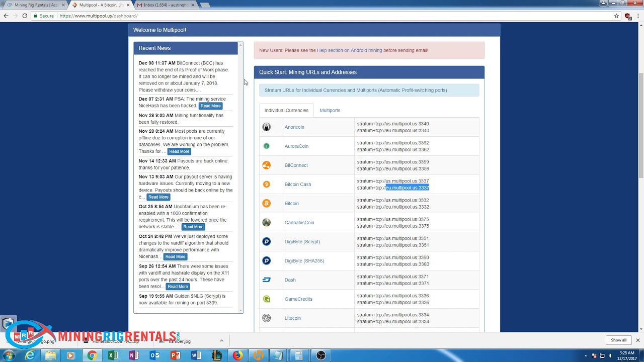This screenshot has width=644, height=362.
Task: Click the orange Bitcoin coin icon
Action: (267, 204)
